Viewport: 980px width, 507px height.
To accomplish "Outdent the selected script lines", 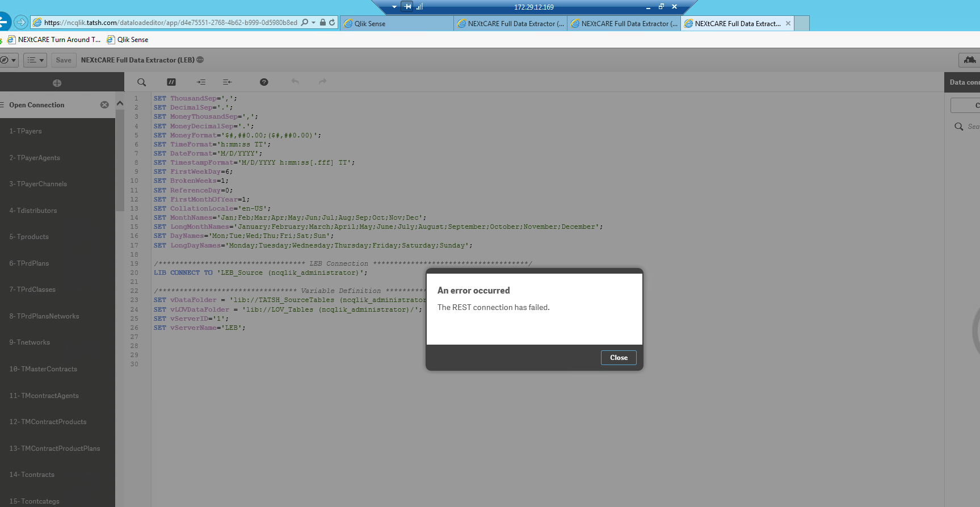I will [x=228, y=82].
